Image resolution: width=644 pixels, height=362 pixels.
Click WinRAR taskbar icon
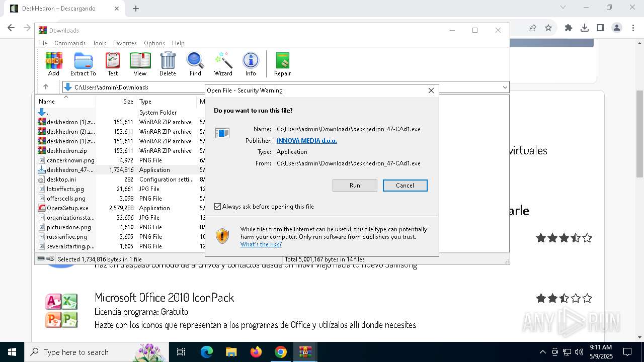pos(305,352)
